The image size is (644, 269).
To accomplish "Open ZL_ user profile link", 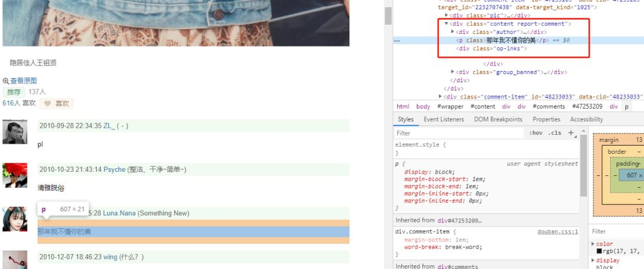I will tap(109, 126).
